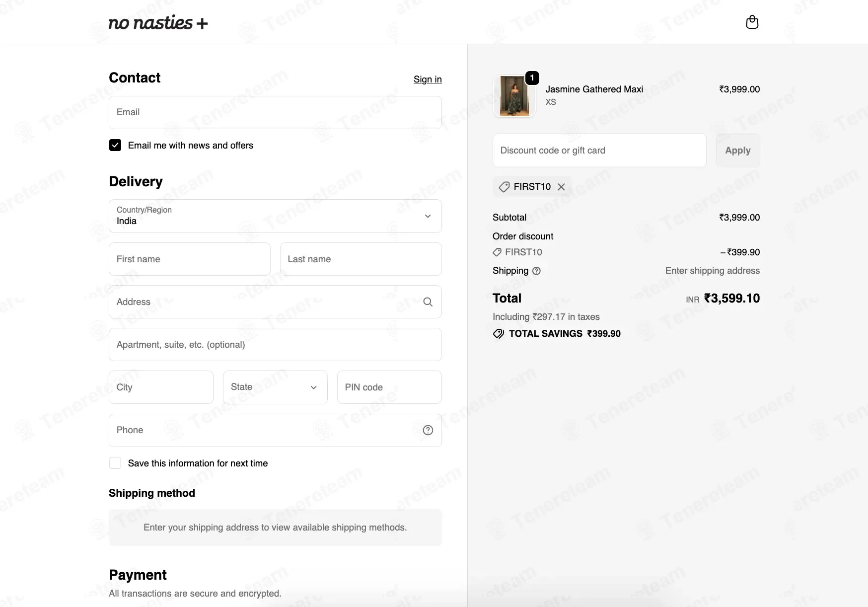Click the FIRST10 tag icon in applied codes
Image resolution: width=868 pixels, height=607 pixels.
(x=504, y=187)
